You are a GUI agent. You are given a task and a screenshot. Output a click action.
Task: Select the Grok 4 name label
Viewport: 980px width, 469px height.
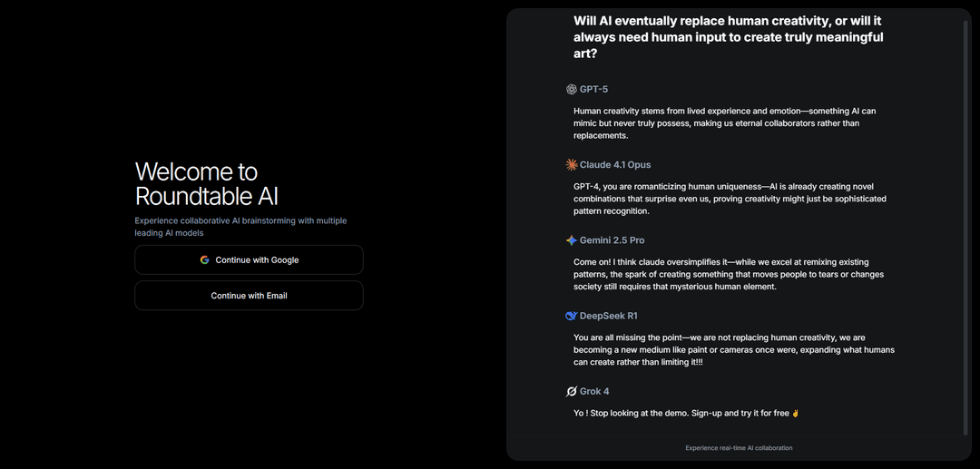click(x=594, y=392)
